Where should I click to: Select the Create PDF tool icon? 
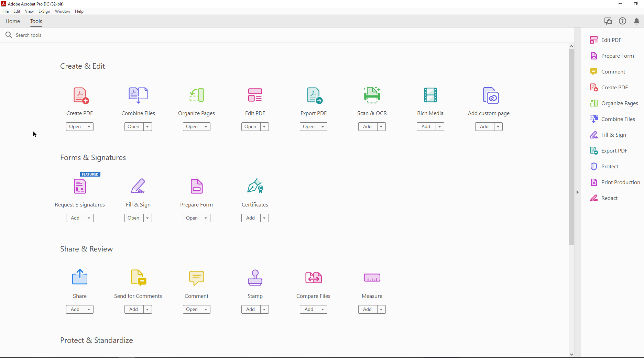79,95
